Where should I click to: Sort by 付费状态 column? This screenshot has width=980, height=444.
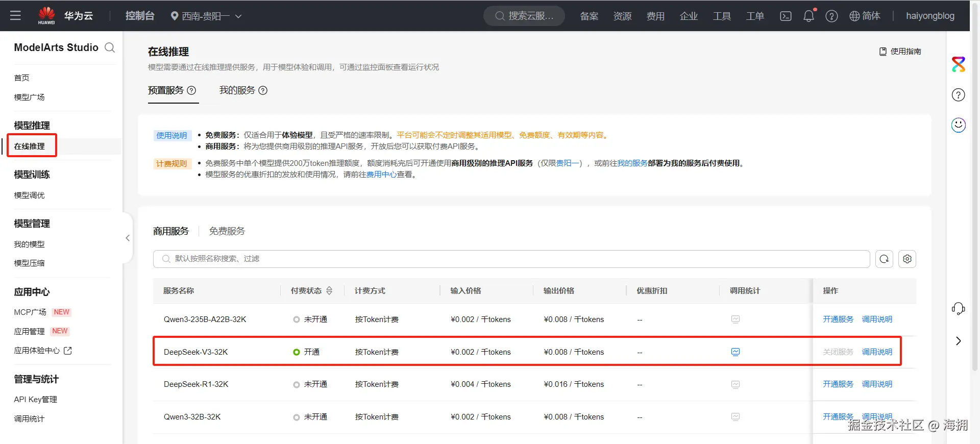point(329,290)
